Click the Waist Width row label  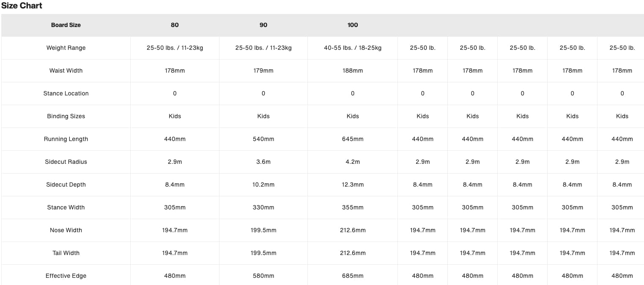tap(66, 71)
